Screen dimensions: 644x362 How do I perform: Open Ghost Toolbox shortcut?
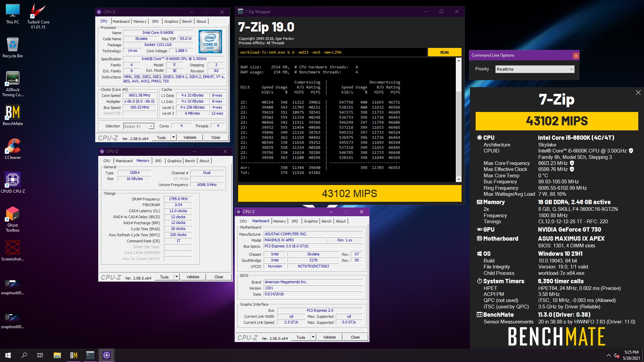pyautogui.click(x=12, y=219)
